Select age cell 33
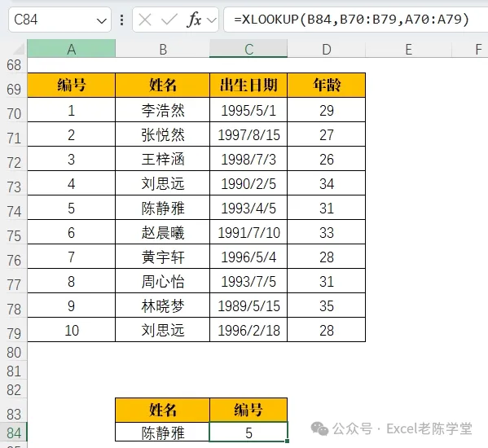Image resolution: width=488 pixels, height=448 pixels. pyautogui.click(x=326, y=232)
